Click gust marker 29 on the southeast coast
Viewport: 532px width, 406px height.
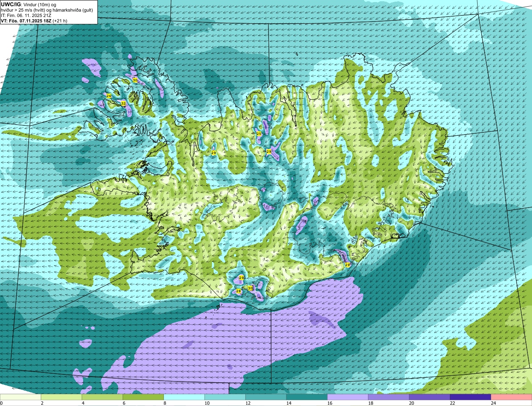(347, 264)
